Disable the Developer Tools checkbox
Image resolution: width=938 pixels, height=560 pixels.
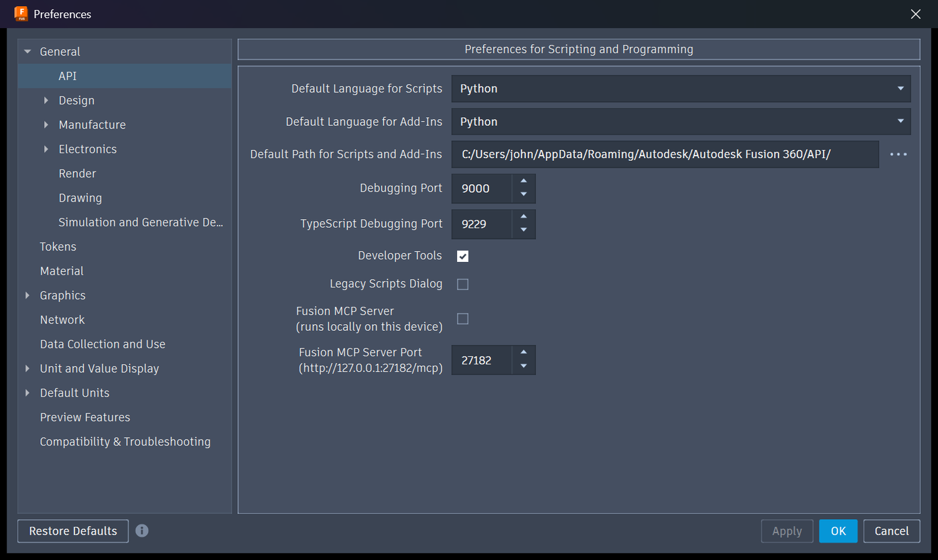point(462,256)
